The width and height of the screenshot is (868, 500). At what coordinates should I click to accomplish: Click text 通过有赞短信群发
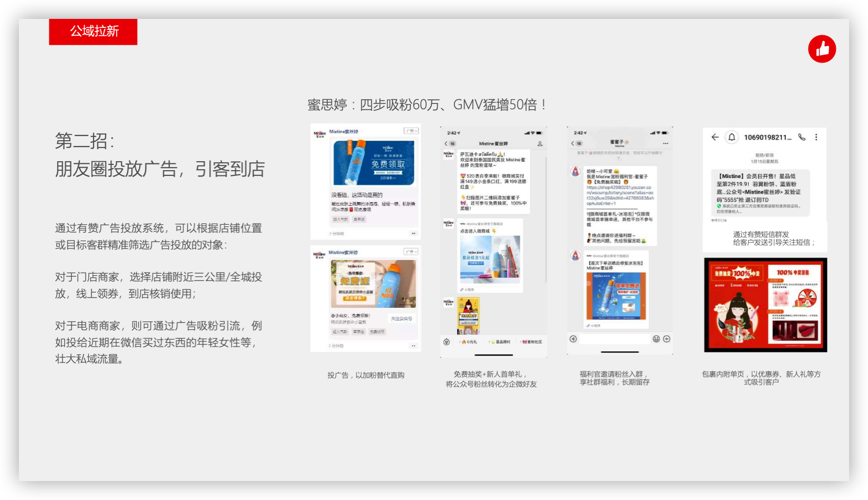coord(761,234)
